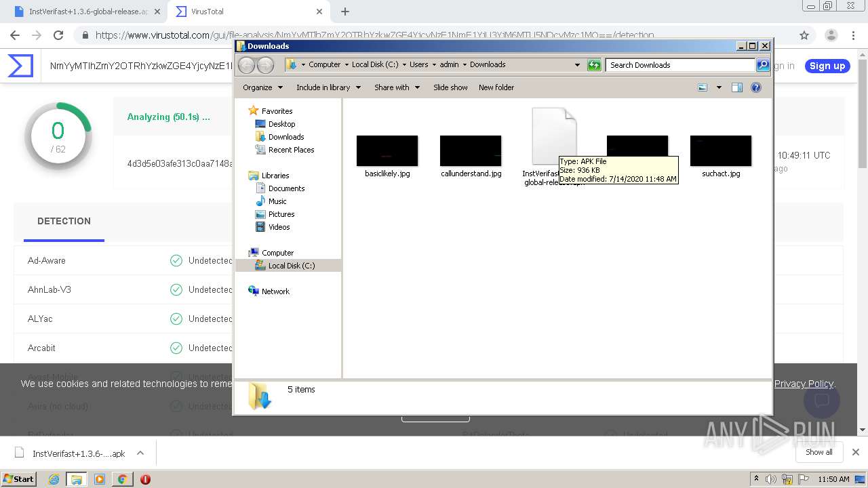Click Show all downloads
Viewport: 868px width, 488px height.
point(818,452)
